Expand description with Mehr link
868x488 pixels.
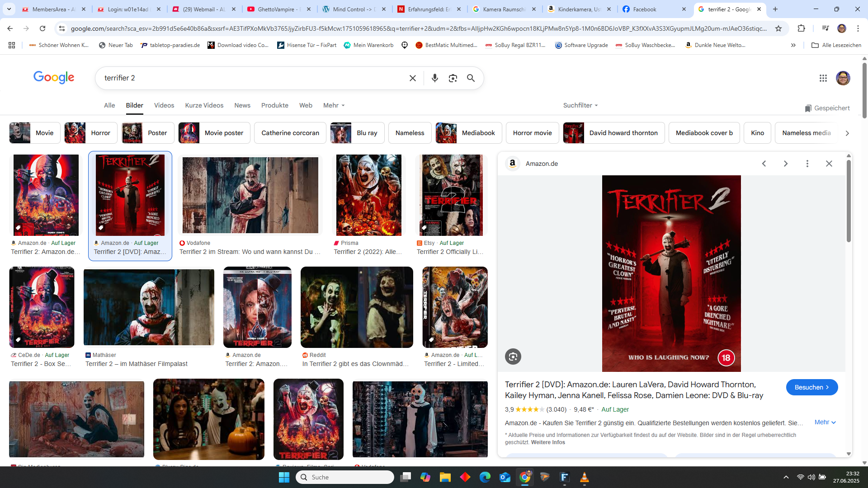coord(825,422)
